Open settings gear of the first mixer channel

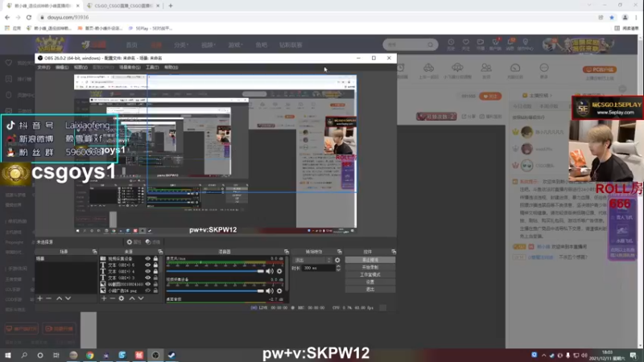pos(279,271)
